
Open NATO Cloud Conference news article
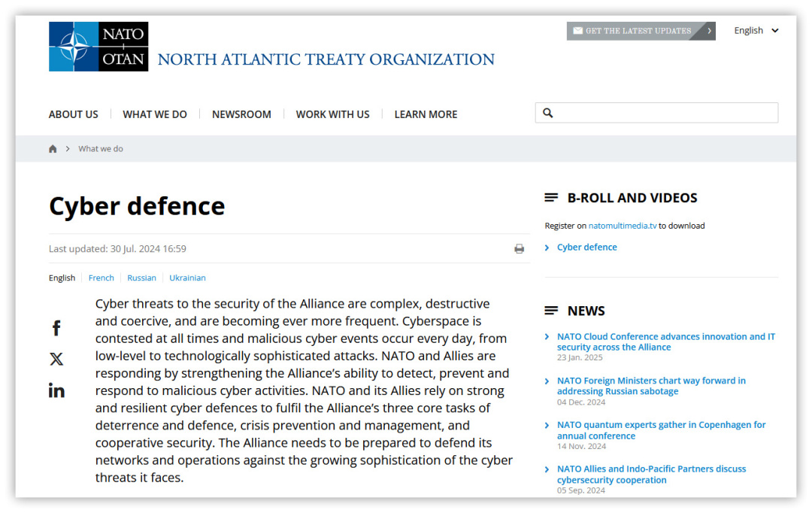pyautogui.click(x=665, y=341)
